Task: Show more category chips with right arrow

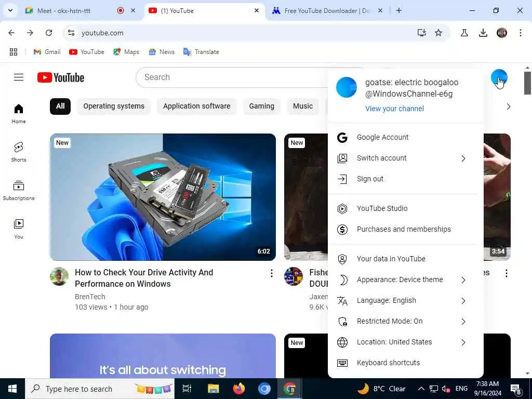Action: point(508,107)
